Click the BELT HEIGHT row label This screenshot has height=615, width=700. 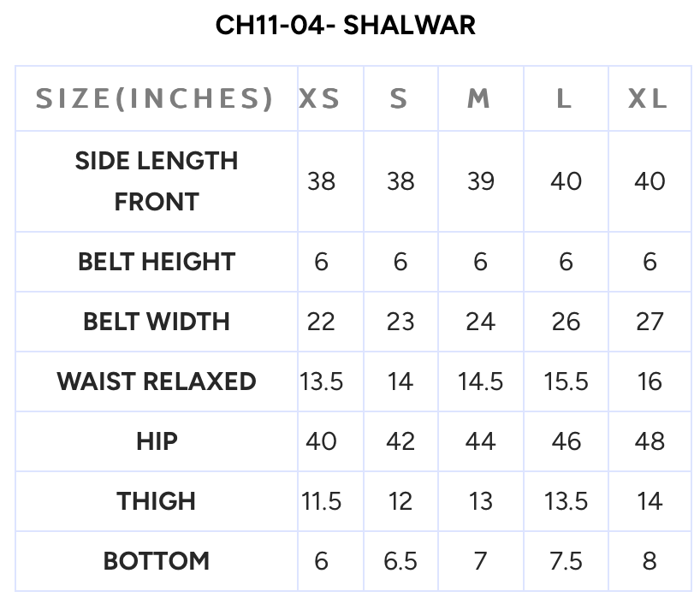pos(157,262)
